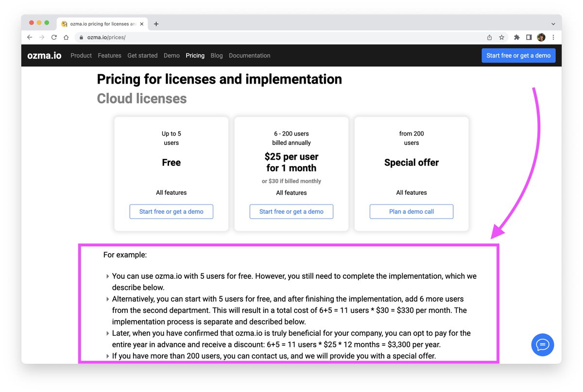Go back using the browser back arrow
This screenshot has height=392, width=583.
[30, 37]
